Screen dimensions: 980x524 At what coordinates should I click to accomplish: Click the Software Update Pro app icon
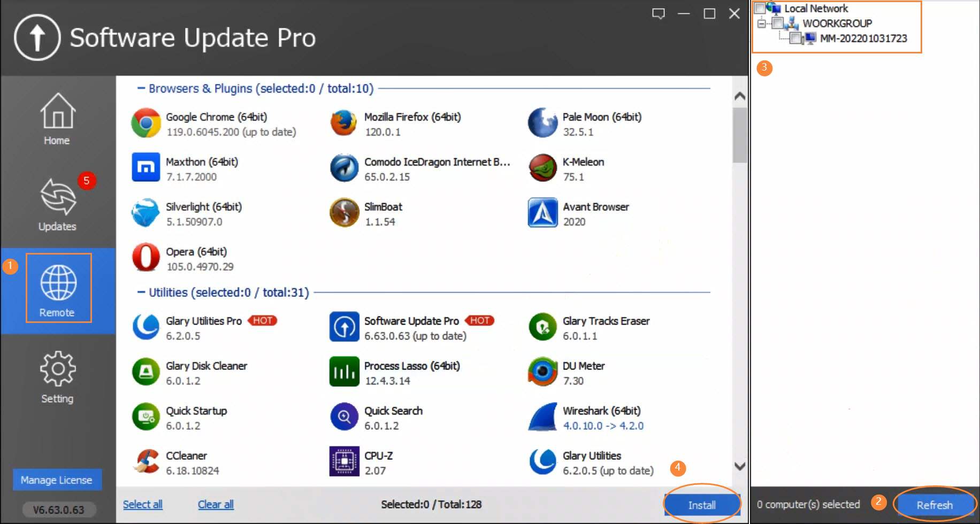(x=344, y=327)
